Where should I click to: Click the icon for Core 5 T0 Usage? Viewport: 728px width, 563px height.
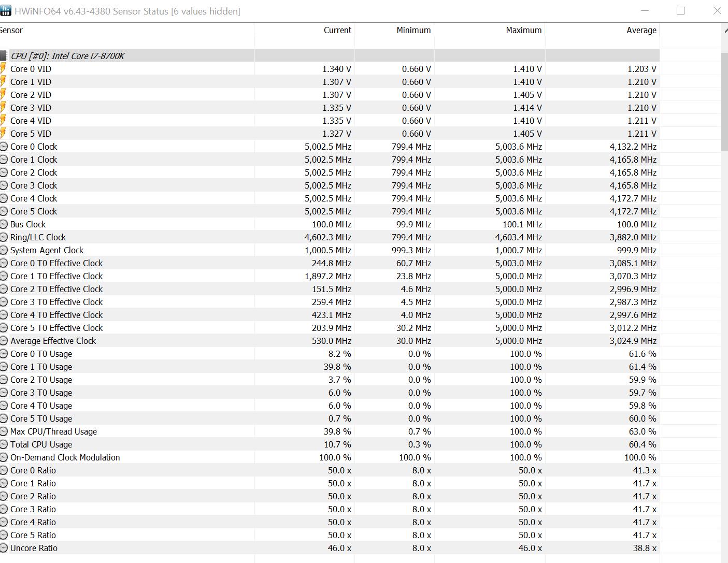coord(4,418)
